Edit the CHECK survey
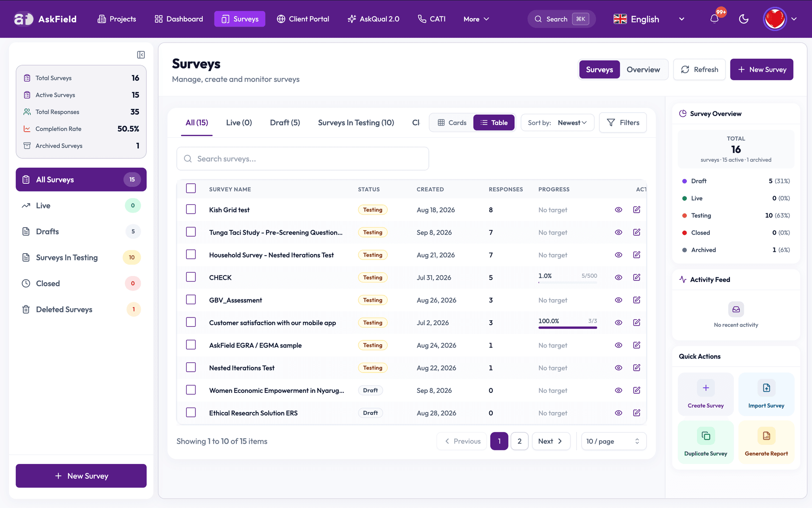The image size is (812, 508). (636, 277)
